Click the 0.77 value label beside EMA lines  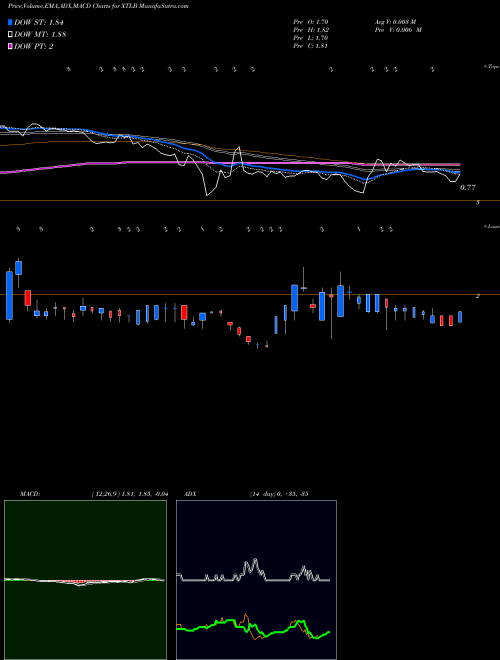click(468, 188)
